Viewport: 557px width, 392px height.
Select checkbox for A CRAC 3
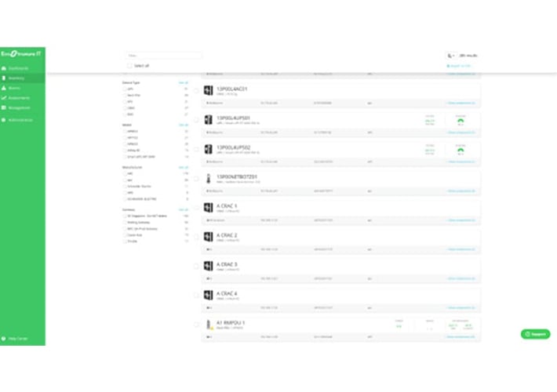(196, 266)
